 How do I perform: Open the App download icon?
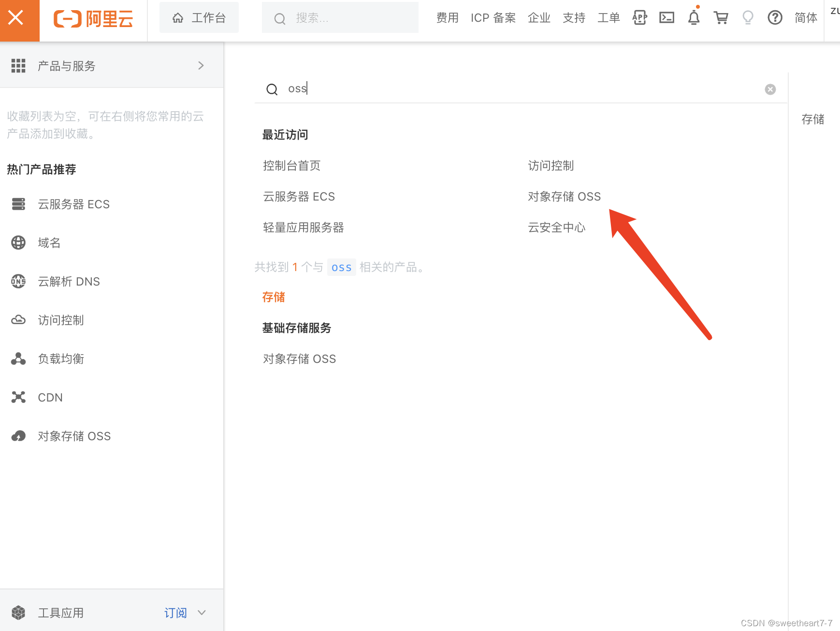[x=640, y=18]
